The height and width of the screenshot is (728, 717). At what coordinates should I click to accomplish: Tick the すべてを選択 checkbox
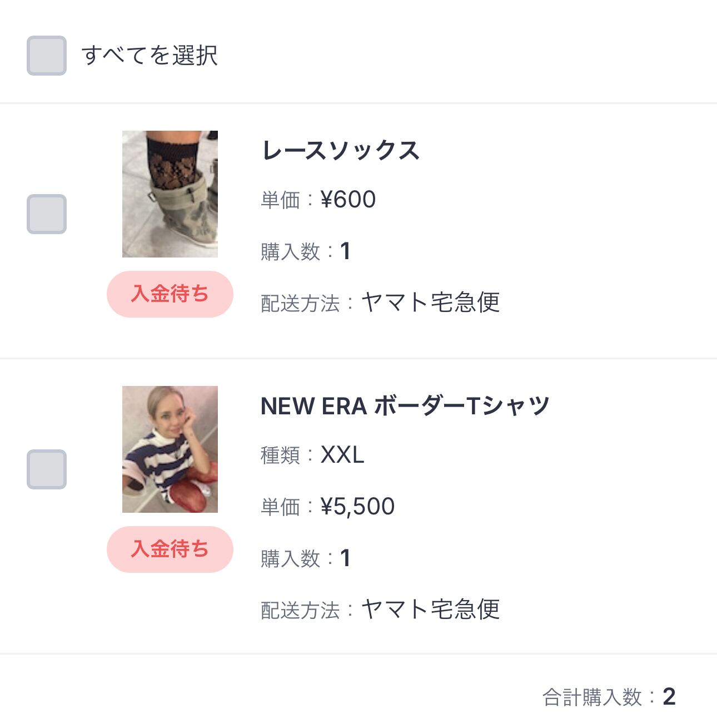(x=47, y=56)
